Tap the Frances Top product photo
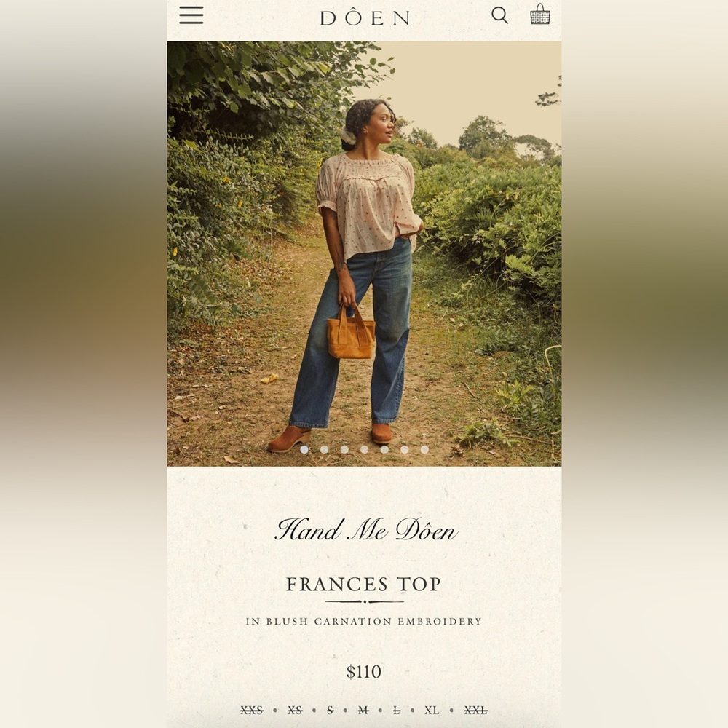This screenshot has width=728, height=728. tap(364, 253)
